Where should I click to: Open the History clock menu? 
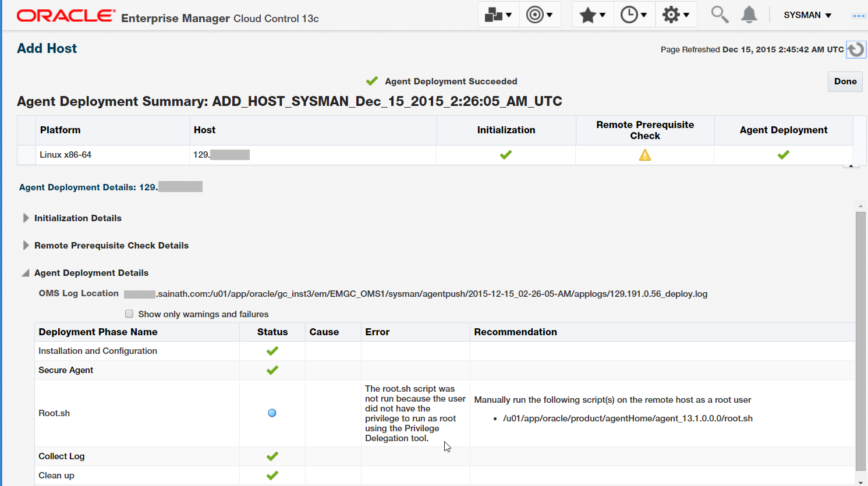pyautogui.click(x=633, y=15)
